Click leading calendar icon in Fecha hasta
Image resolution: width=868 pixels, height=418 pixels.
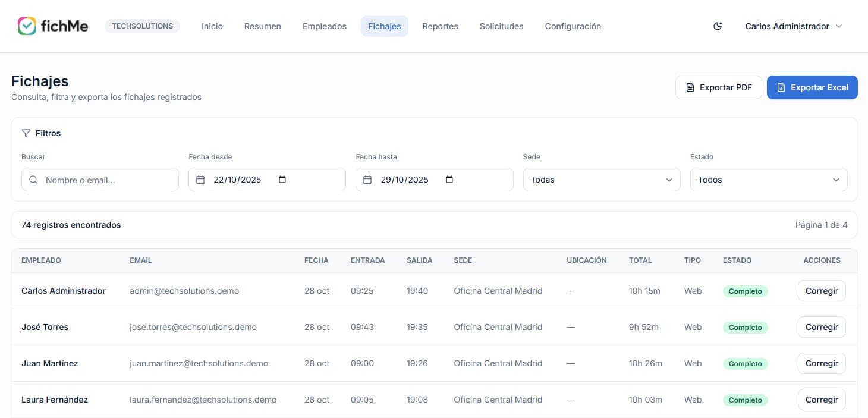[367, 180]
